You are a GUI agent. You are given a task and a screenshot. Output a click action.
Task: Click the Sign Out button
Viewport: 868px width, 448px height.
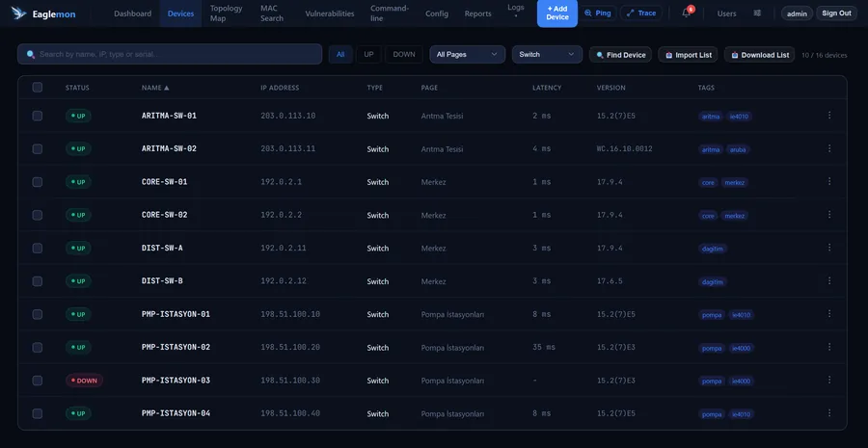point(836,13)
